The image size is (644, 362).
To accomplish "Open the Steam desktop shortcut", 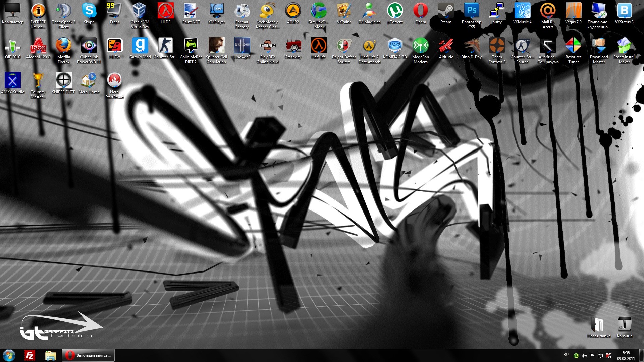I will [x=446, y=14].
